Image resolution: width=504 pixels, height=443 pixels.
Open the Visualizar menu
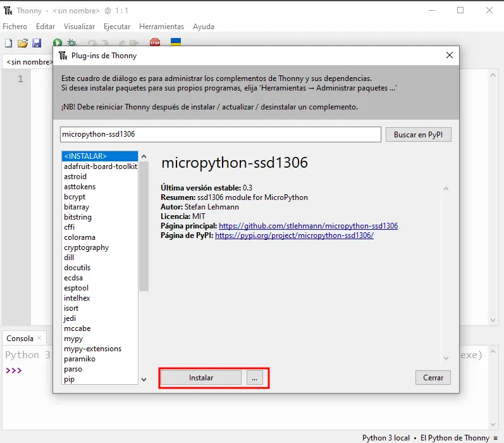(x=79, y=27)
